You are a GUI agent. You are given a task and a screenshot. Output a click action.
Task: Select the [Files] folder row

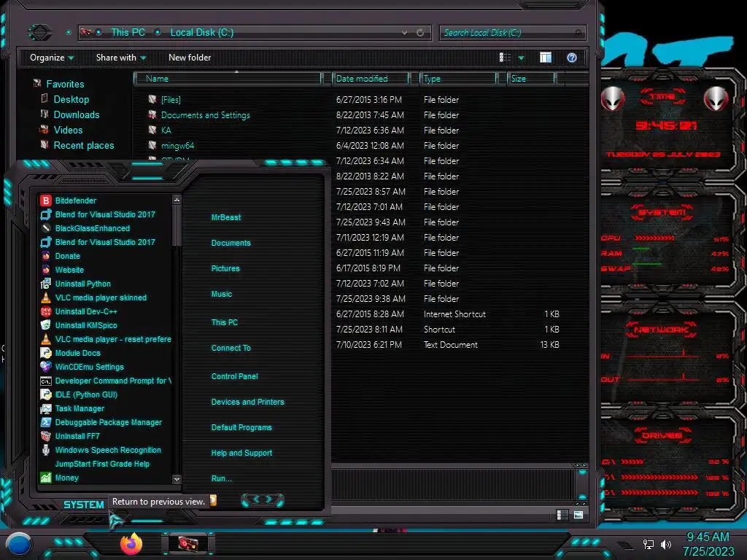(352, 99)
